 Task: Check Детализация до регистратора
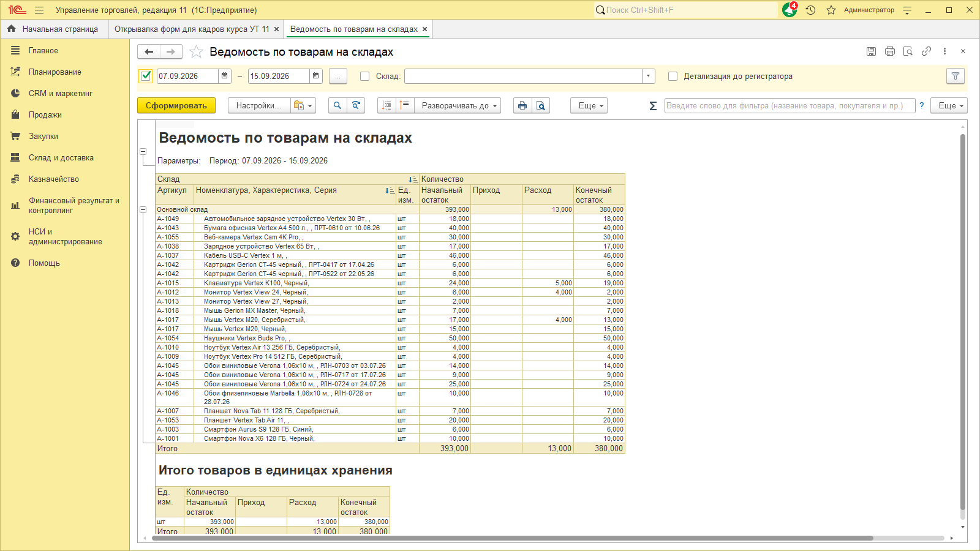673,77
